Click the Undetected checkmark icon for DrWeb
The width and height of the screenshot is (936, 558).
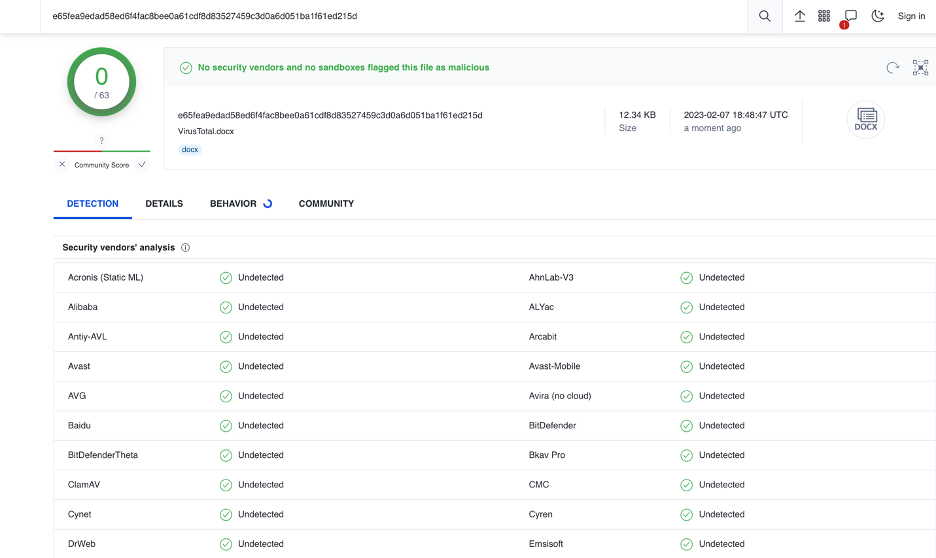(226, 544)
